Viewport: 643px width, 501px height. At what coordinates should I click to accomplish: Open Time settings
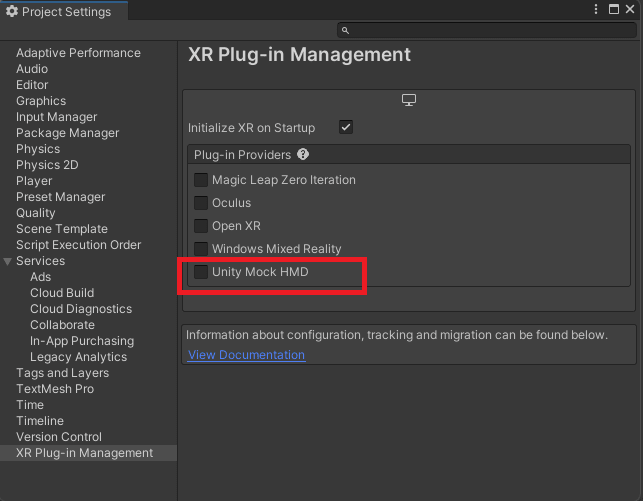(x=30, y=405)
